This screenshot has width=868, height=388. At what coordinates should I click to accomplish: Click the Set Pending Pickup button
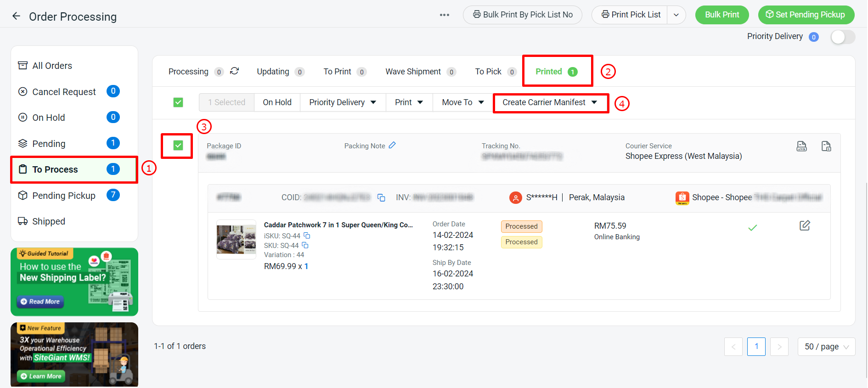point(806,15)
